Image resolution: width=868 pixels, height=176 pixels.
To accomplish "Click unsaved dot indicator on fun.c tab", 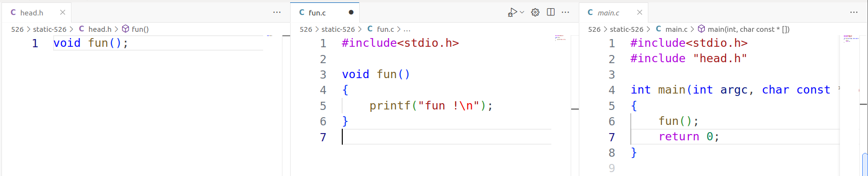I will point(351,13).
